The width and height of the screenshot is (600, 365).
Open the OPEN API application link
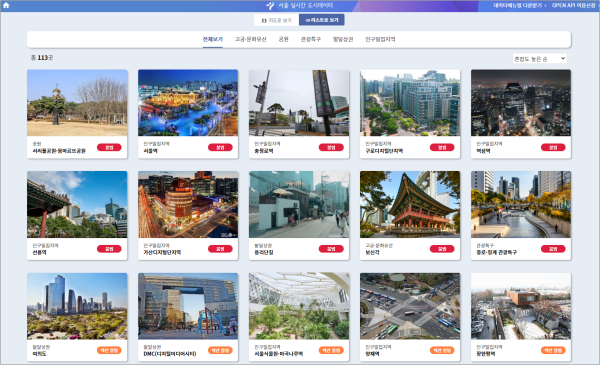click(x=574, y=5)
